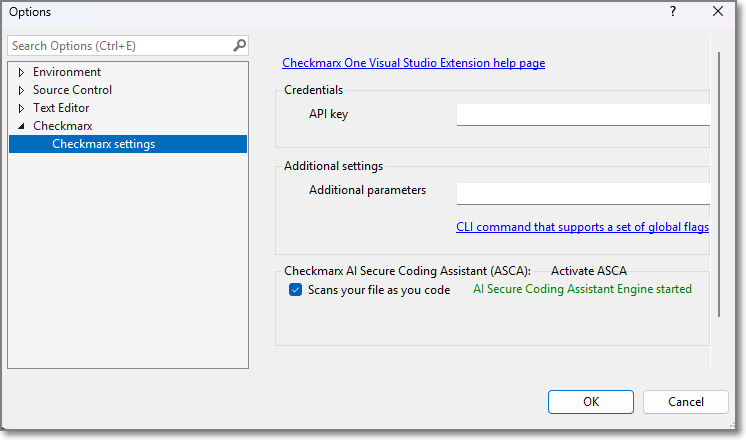The width and height of the screenshot is (746, 440).
Task: Click the vertical scrollbar of settings pane
Action: 717,180
